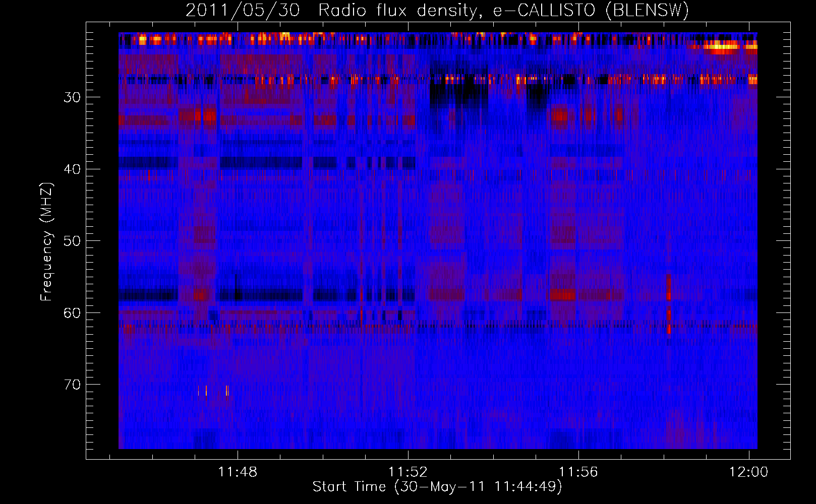Click the 60 frequency tick label
816x504 pixels.
click(x=72, y=313)
